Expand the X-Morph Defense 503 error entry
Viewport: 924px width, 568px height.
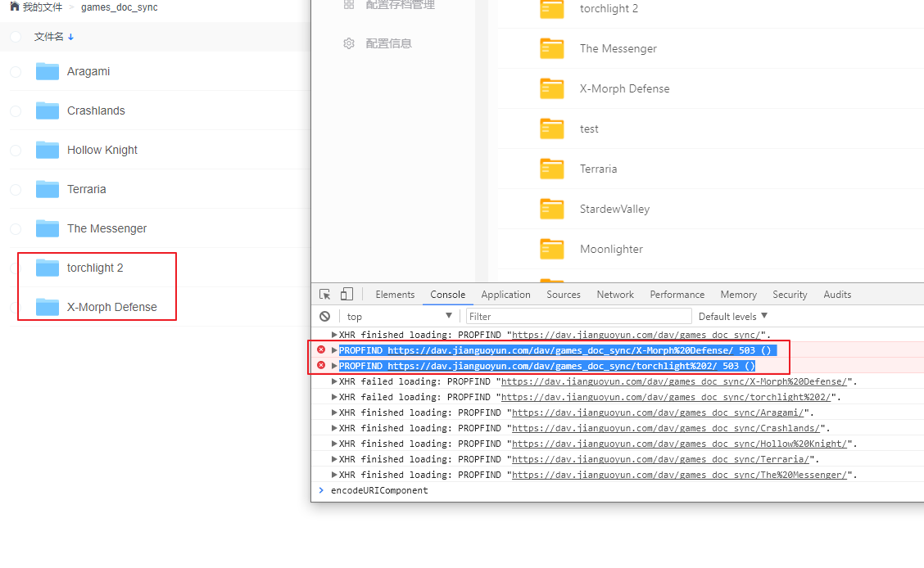333,349
